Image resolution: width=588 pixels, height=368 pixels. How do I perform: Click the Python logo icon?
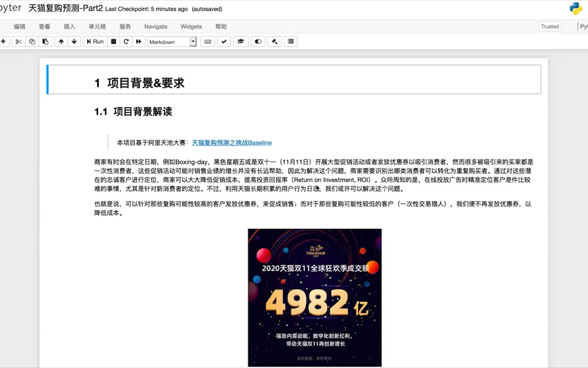(576, 9)
